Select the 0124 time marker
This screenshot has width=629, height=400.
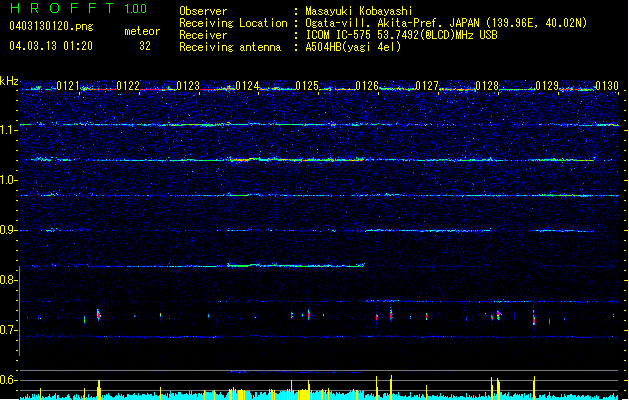(247, 86)
